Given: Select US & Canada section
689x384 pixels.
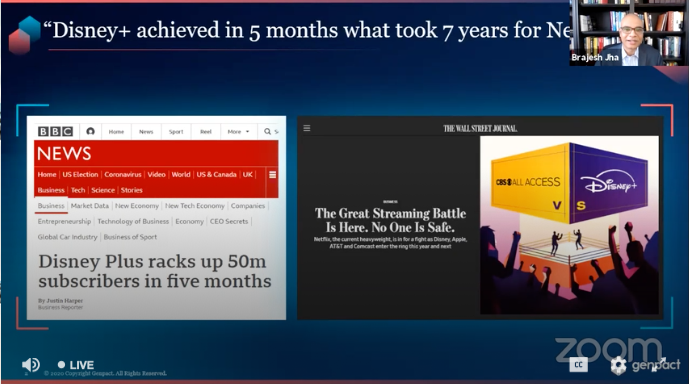Looking at the screenshot, I should coord(216,174).
